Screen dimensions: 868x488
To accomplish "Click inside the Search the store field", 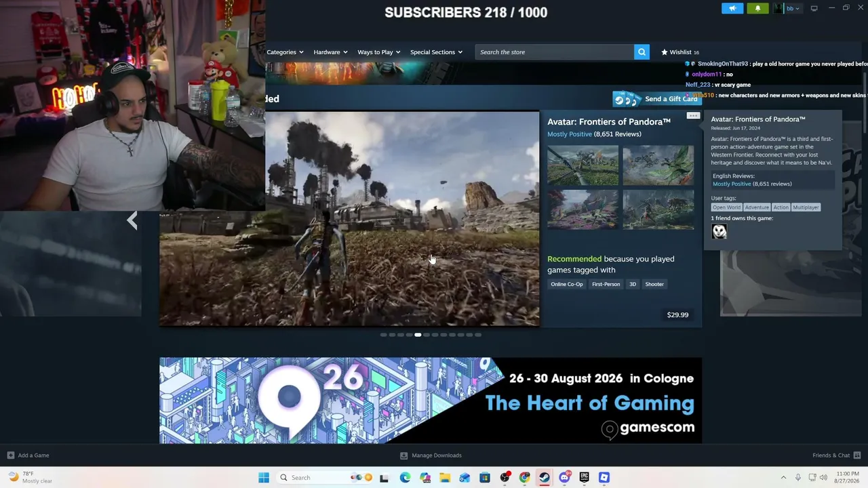I will pyautogui.click(x=554, y=52).
